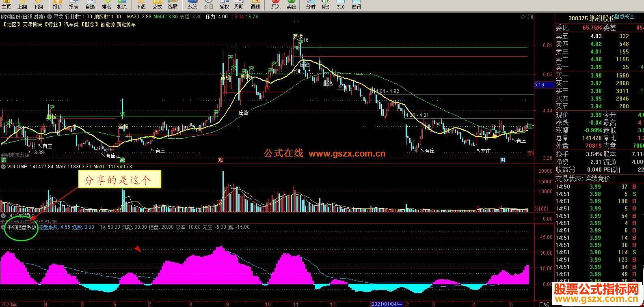This screenshot has height=307, width=644.
Task: Expand indicator menu next to 寻龙
Action: [x=50, y=17]
